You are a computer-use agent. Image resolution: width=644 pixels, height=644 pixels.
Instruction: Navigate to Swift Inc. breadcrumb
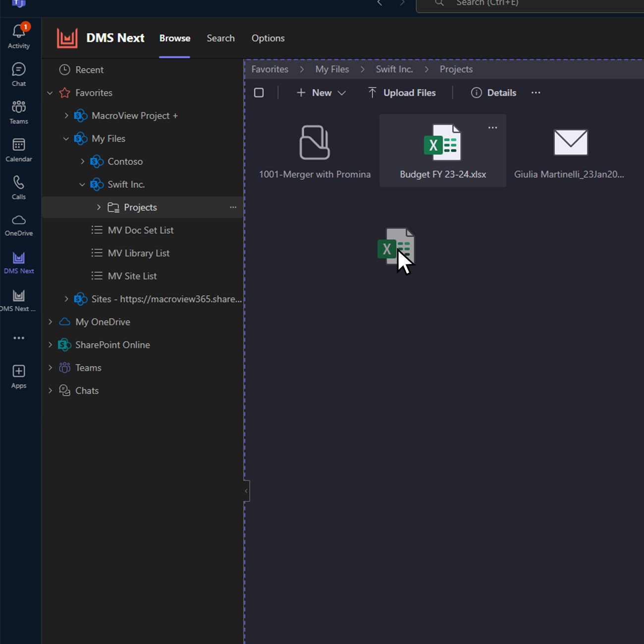(394, 69)
